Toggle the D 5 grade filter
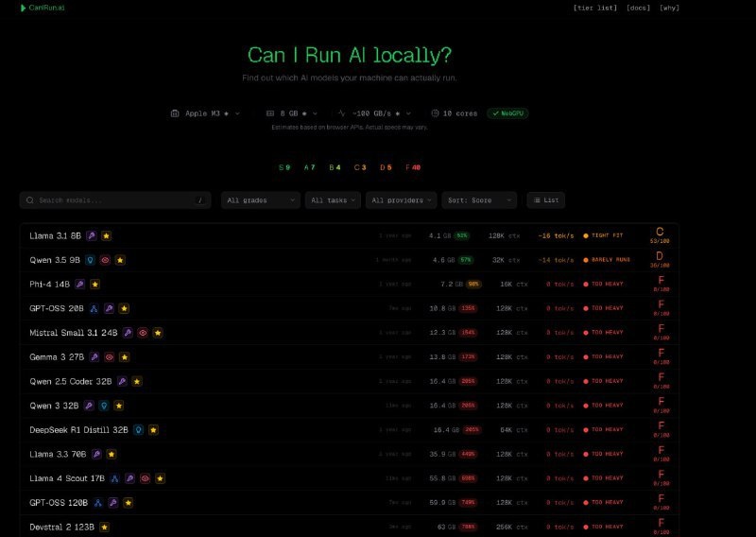The image size is (756, 537). (386, 167)
